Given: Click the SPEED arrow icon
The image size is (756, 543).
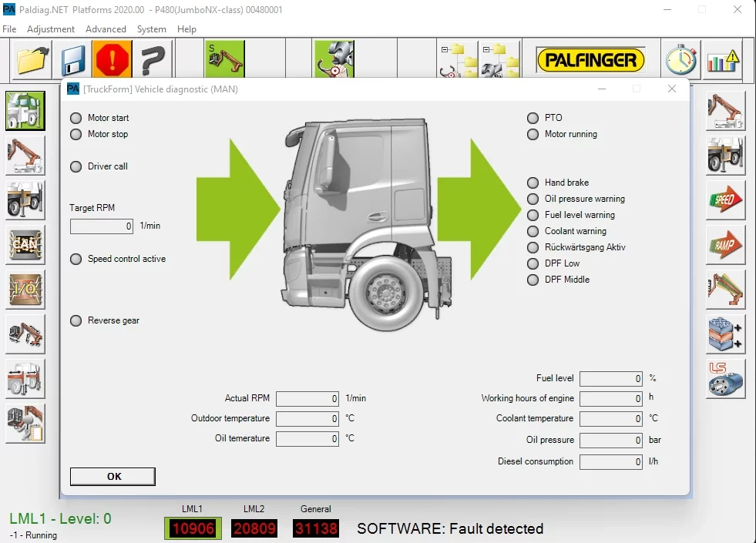Looking at the screenshot, I should point(725,200).
